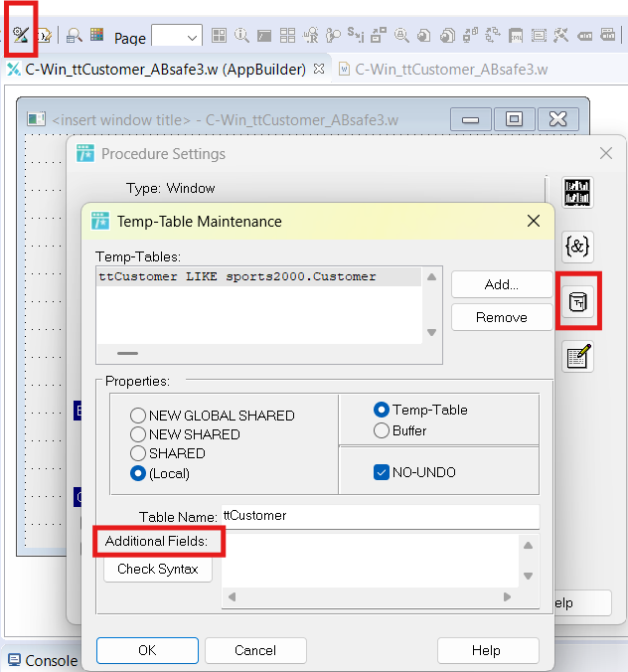Click the six-rectangle grid toolbar icon

287,36
